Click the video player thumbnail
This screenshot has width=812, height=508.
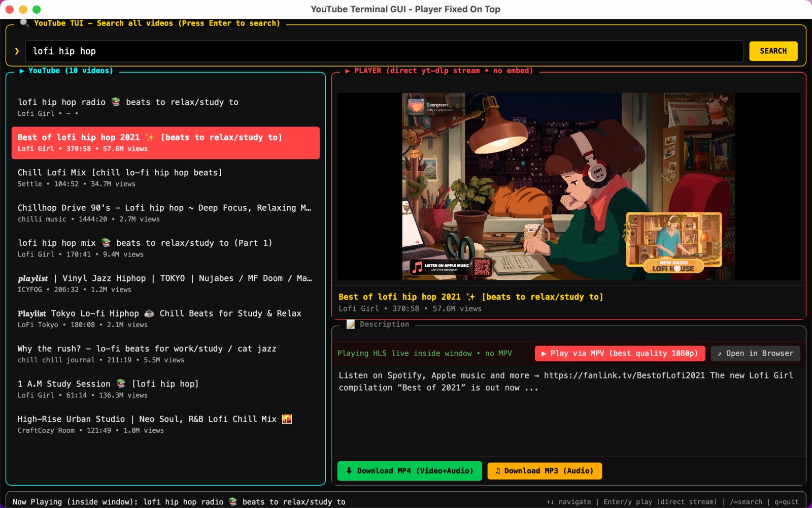568,186
